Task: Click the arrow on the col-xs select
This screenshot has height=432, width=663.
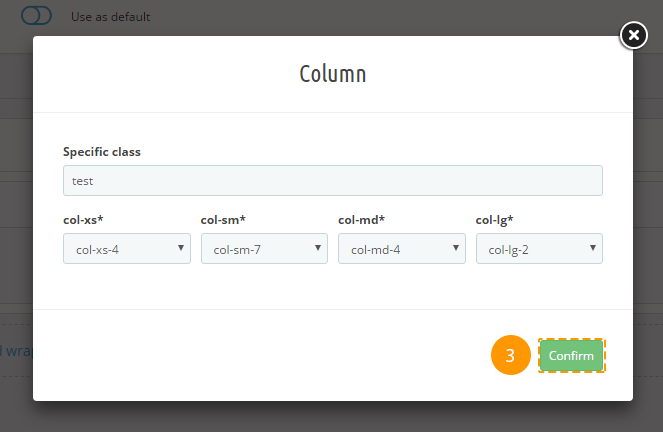Action: tap(181, 248)
